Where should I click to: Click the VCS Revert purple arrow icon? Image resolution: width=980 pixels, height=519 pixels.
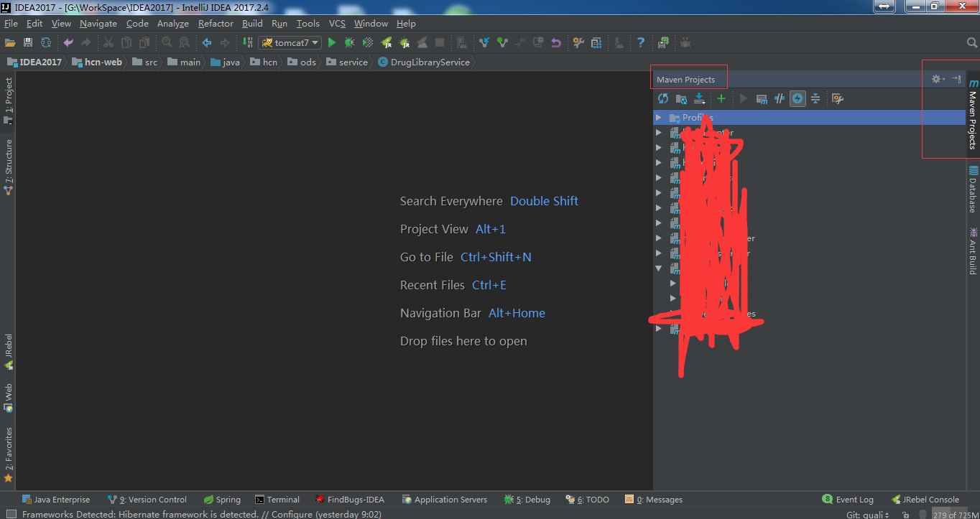[x=556, y=43]
